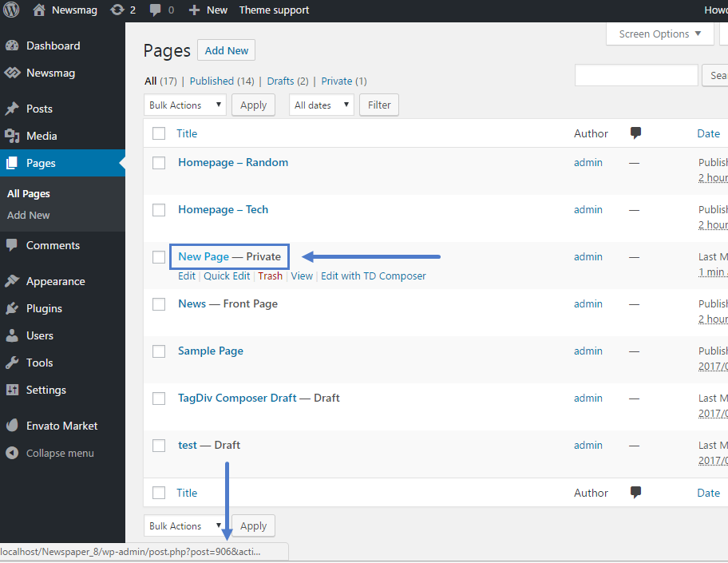This screenshot has height=563, width=728.
Task: Click Edit link under New Page
Action: pyautogui.click(x=187, y=276)
